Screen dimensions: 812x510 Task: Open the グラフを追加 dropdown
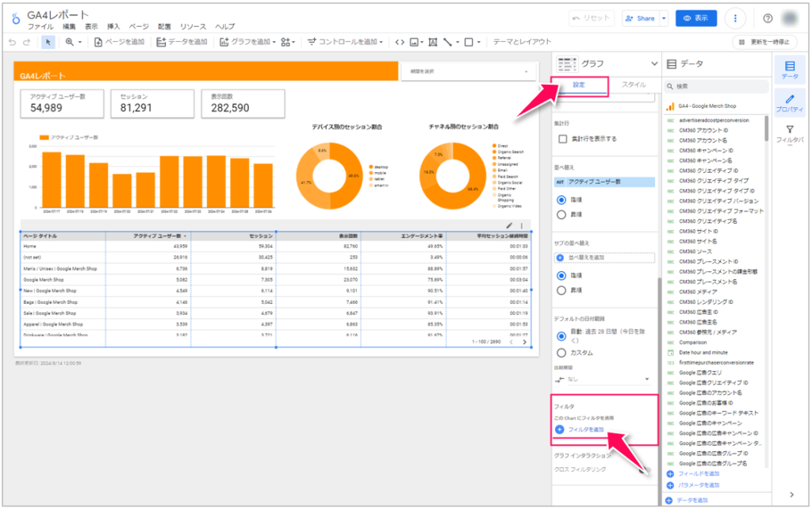(x=247, y=42)
